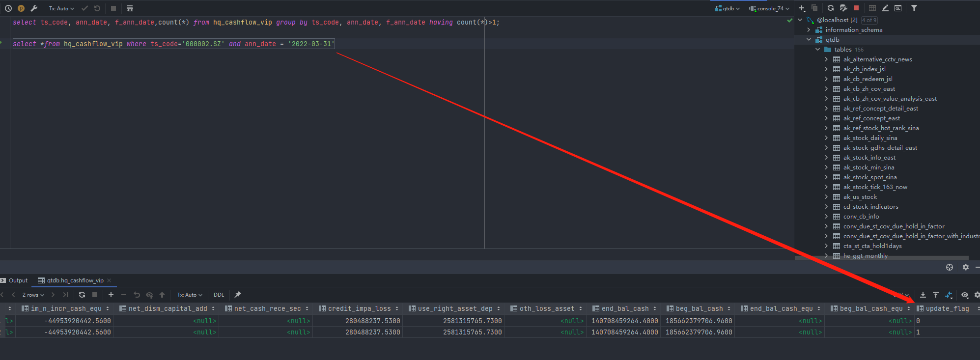Open the query console (QL) icon
980x360 pixels.
[897, 8]
